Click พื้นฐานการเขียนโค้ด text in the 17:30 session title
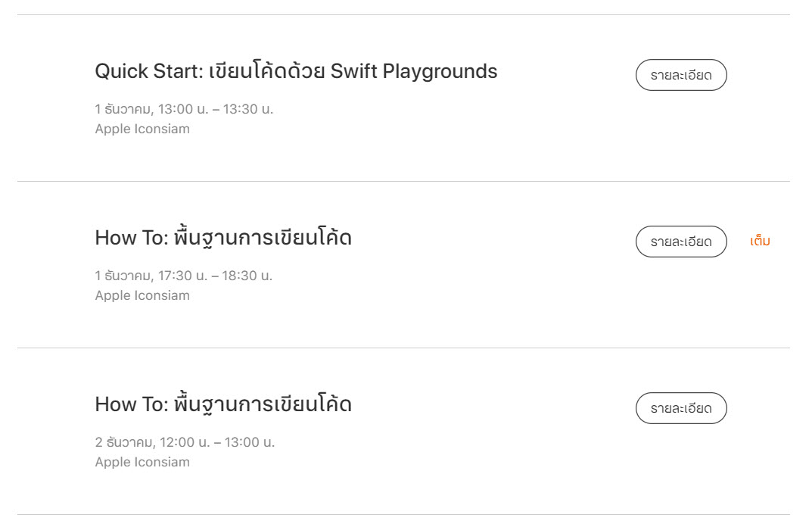Screen dimensions: 812x524 click(263, 238)
